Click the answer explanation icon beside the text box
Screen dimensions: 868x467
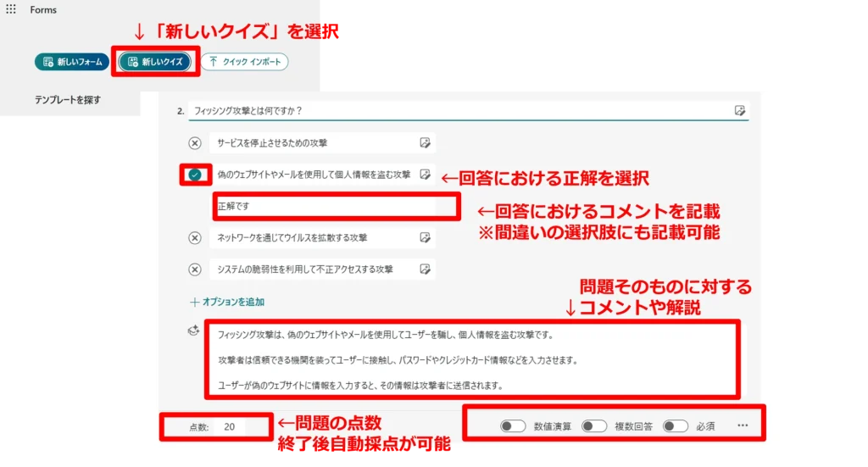pyautogui.click(x=193, y=331)
